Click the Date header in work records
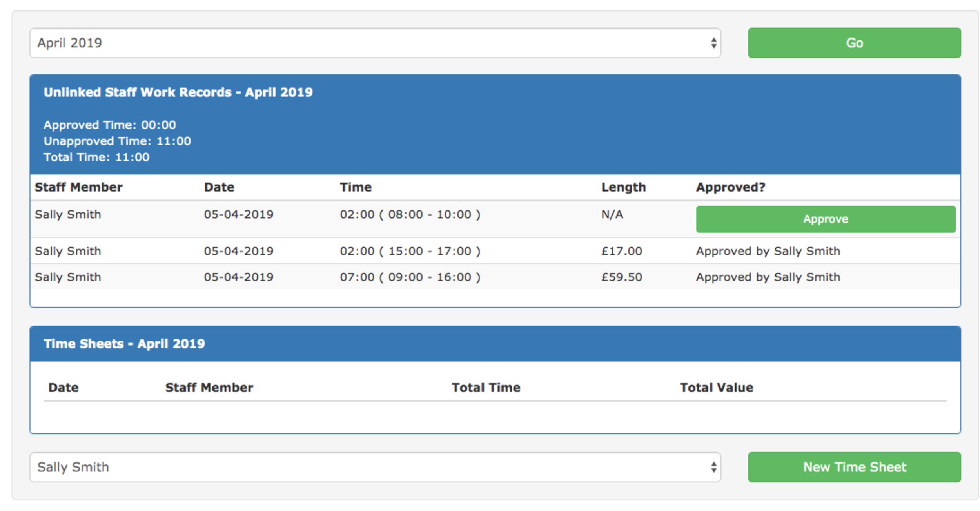The height and width of the screenshot is (511, 980). coord(219,187)
